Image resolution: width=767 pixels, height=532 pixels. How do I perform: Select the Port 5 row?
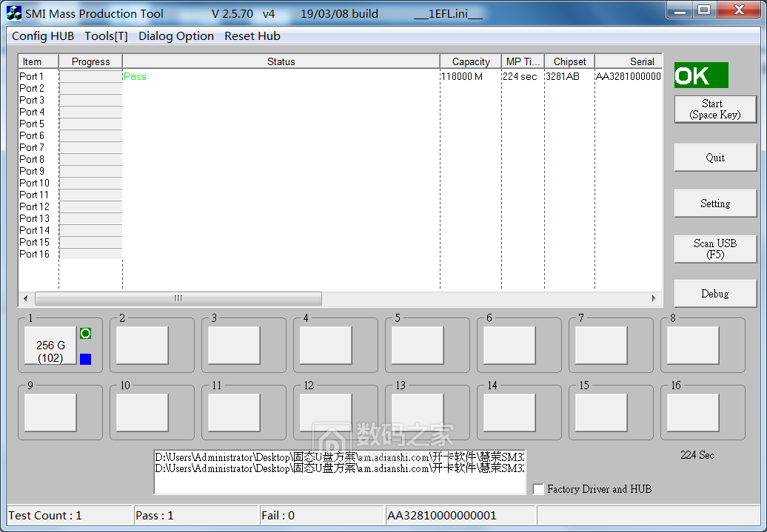tap(340, 124)
